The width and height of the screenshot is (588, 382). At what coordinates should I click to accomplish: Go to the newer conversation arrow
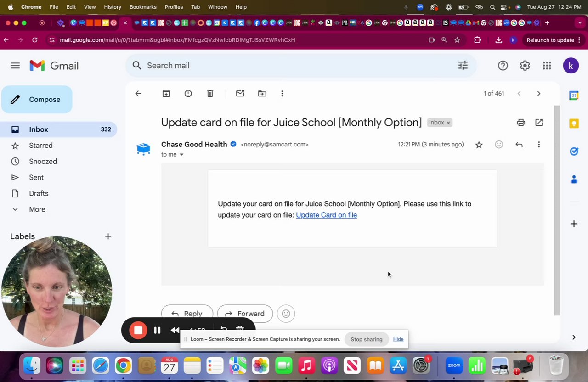coord(519,94)
